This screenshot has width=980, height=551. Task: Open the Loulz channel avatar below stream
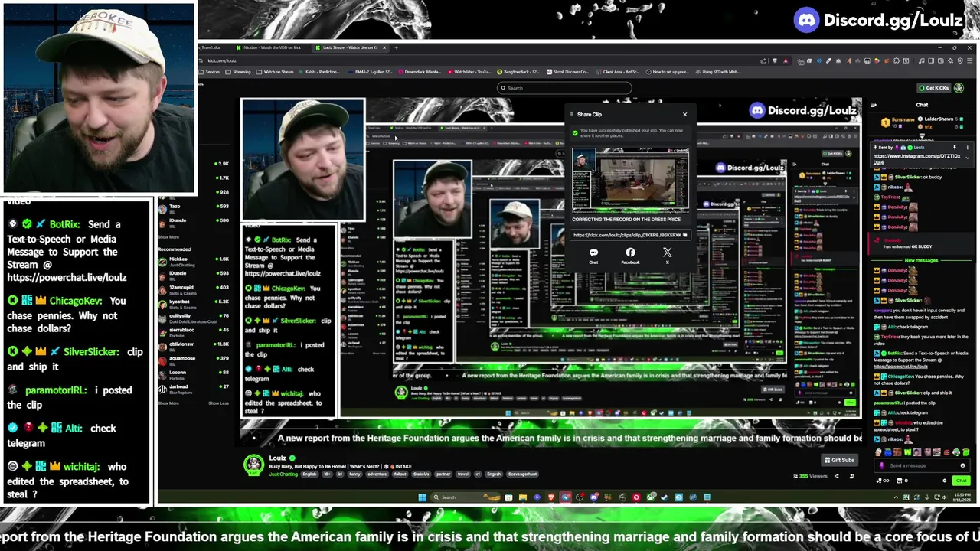click(x=253, y=464)
